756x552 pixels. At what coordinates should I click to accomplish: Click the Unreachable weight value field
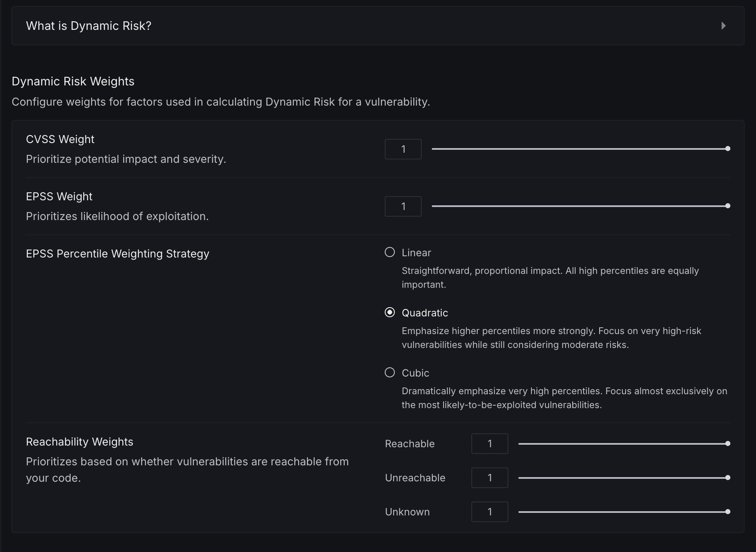(489, 478)
